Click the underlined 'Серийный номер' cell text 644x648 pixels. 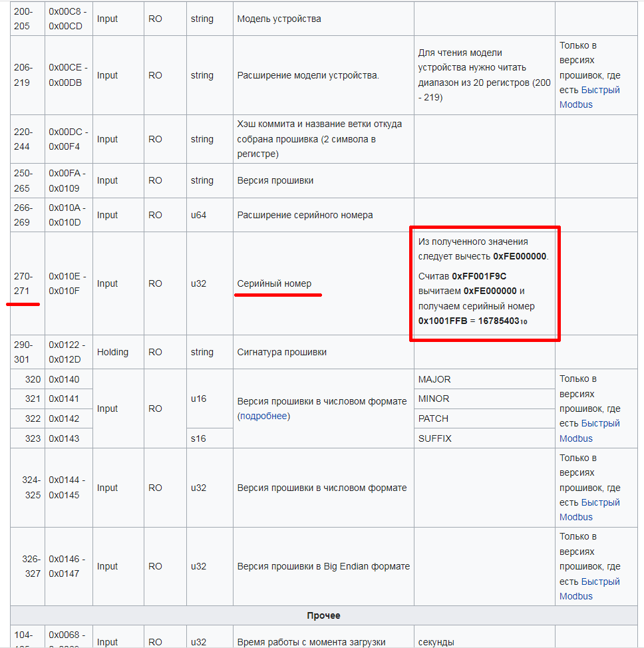coord(274,283)
